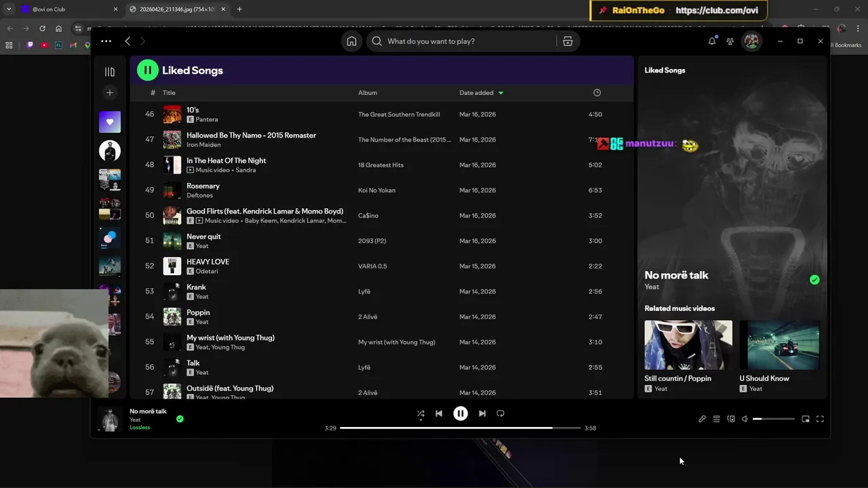Pause the song in the player bar
This screenshot has height=488, width=868.
pos(460,413)
